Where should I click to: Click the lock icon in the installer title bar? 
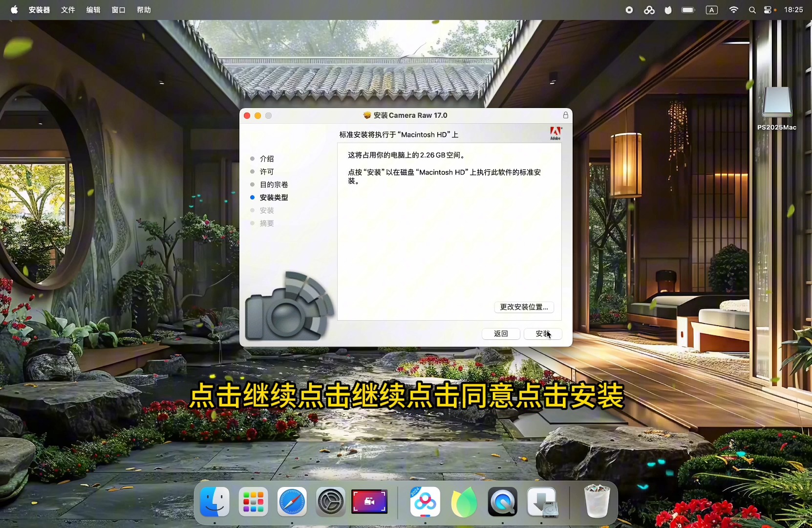565,115
